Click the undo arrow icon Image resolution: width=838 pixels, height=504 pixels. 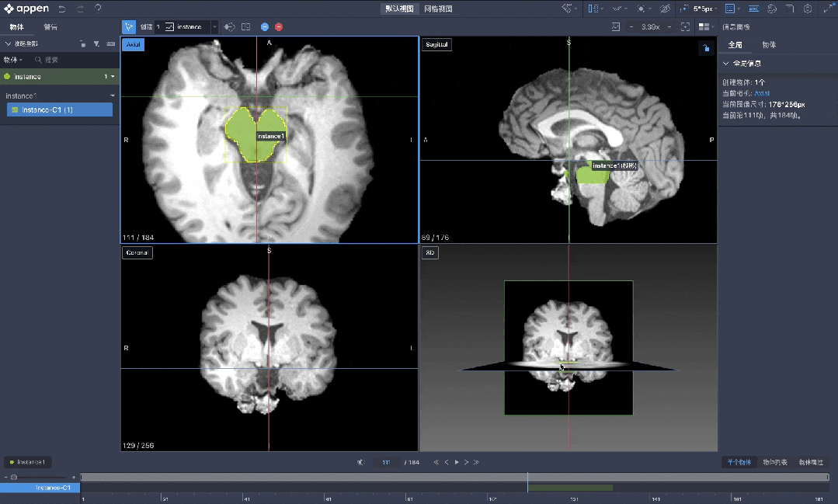click(61, 9)
